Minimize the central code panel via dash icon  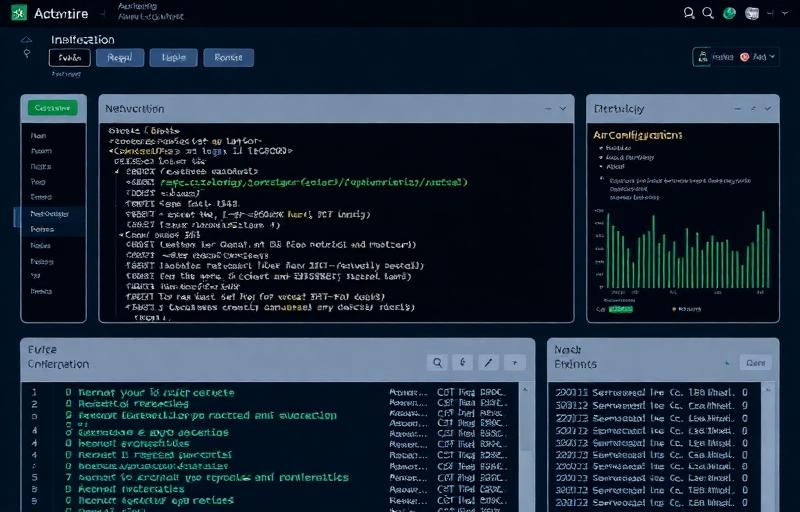click(548, 109)
